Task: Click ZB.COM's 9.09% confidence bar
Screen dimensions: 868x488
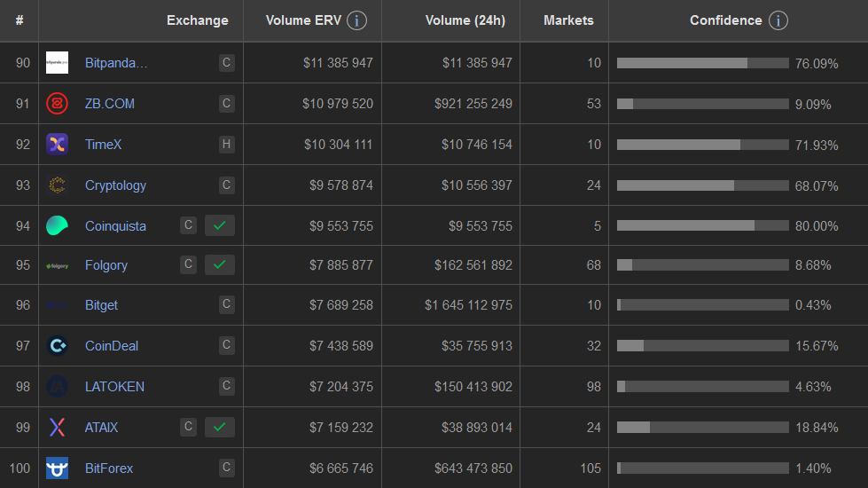Action: pos(702,104)
